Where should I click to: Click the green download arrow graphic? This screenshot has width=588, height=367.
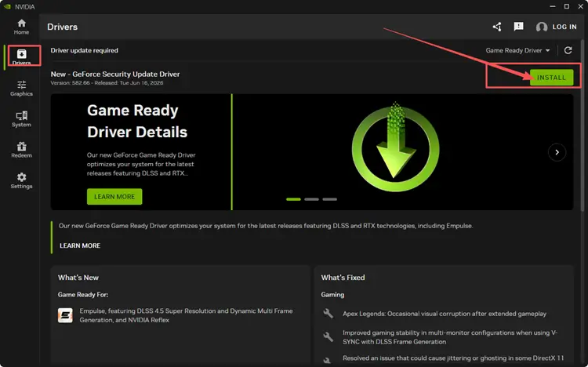[x=395, y=147]
